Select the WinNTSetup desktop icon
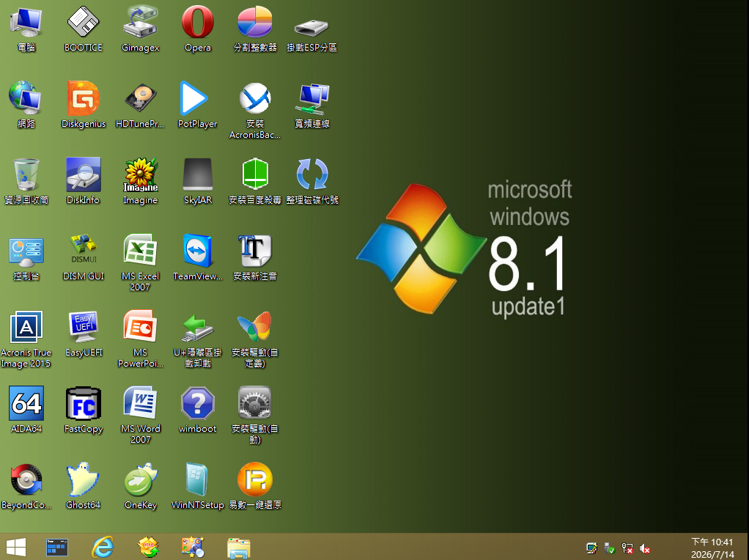The height and width of the screenshot is (560, 749). tap(197, 486)
